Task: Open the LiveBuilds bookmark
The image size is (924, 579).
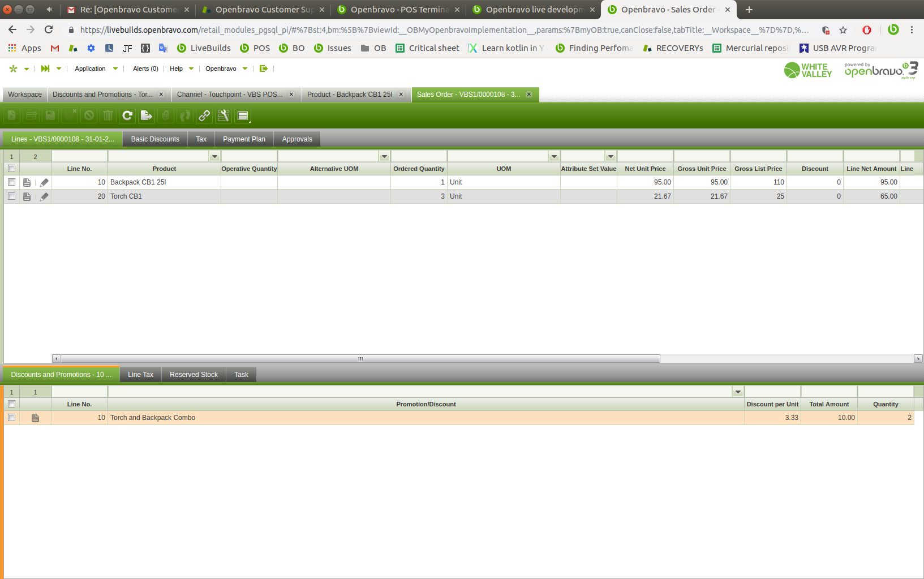Action: coord(204,48)
